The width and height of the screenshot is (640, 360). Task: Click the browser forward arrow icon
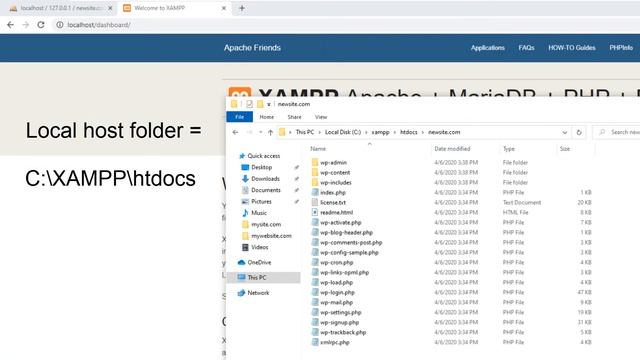(26, 25)
